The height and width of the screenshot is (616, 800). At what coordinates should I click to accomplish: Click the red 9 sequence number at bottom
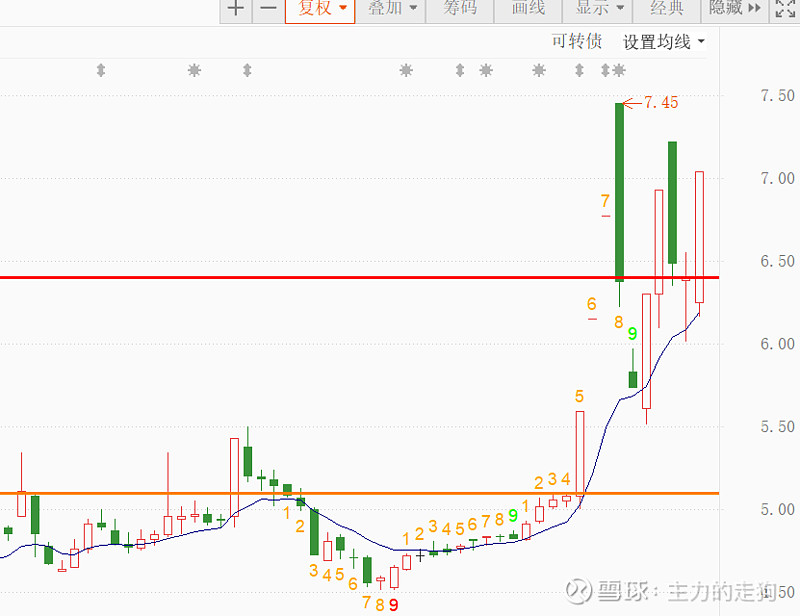tap(393, 605)
